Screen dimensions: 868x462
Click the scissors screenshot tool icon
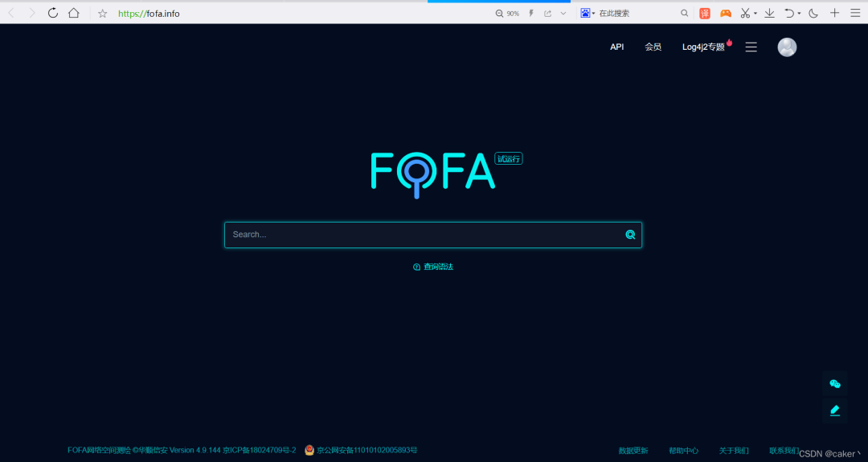(746, 14)
